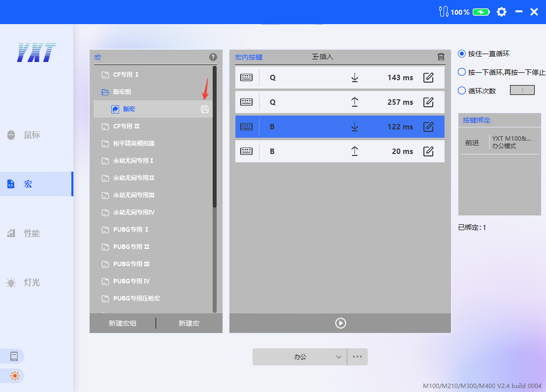This screenshot has height=392, width=546.
Task: Open the 灯光 lighting tab
Action: (x=32, y=282)
